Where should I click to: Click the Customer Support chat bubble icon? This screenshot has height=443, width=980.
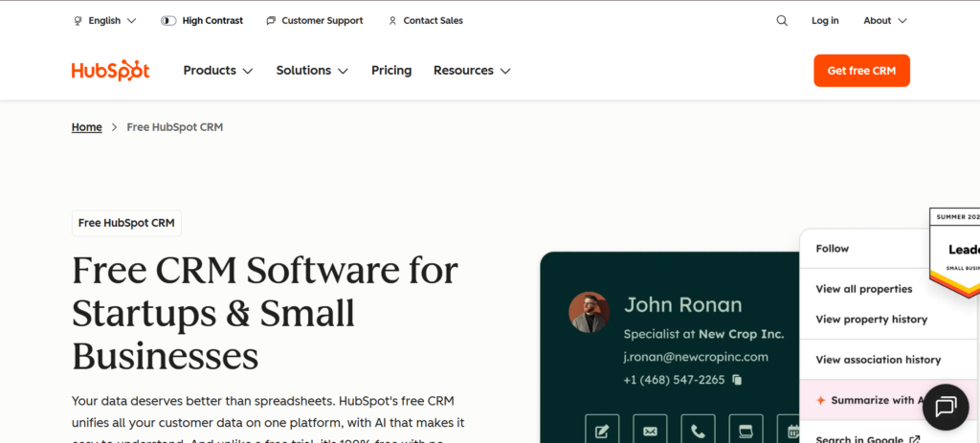tap(271, 21)
